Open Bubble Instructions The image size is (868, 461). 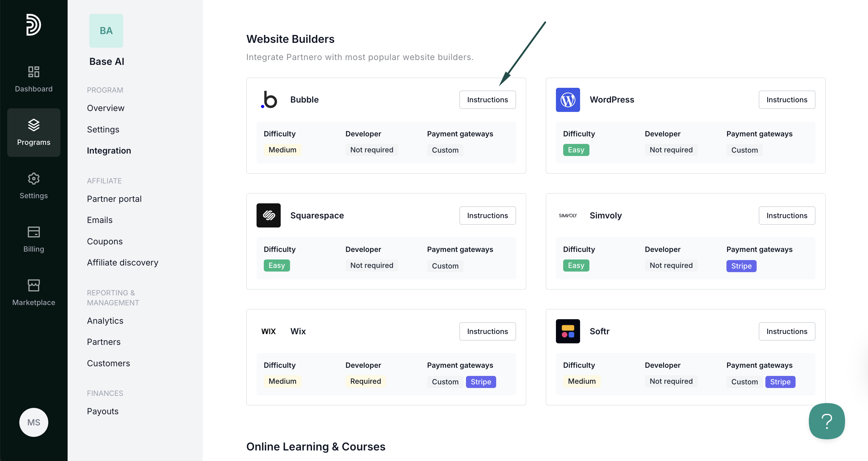[x=488, y=100]
